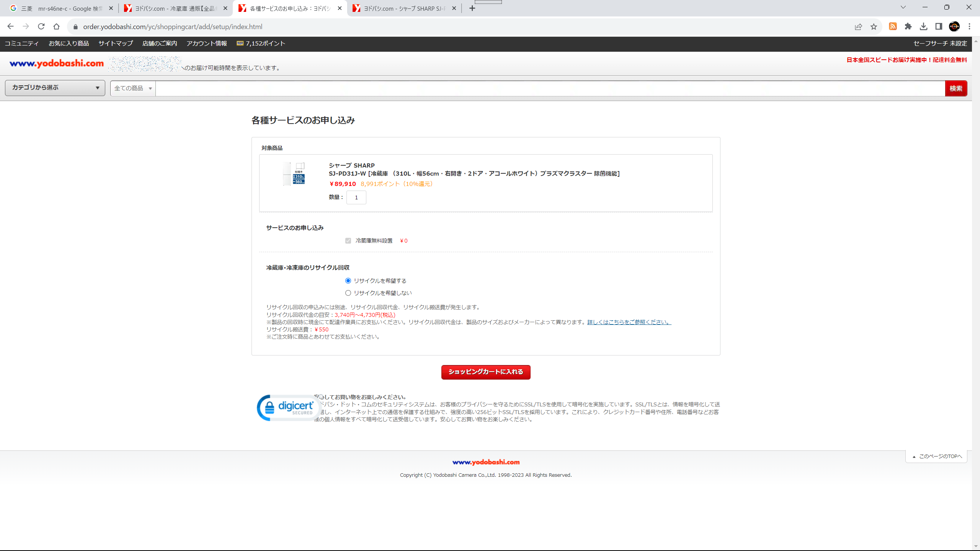Click the red 検索 button
Image resolution: width=980 pixels, height=551 pixels.
tap(956, 88)
